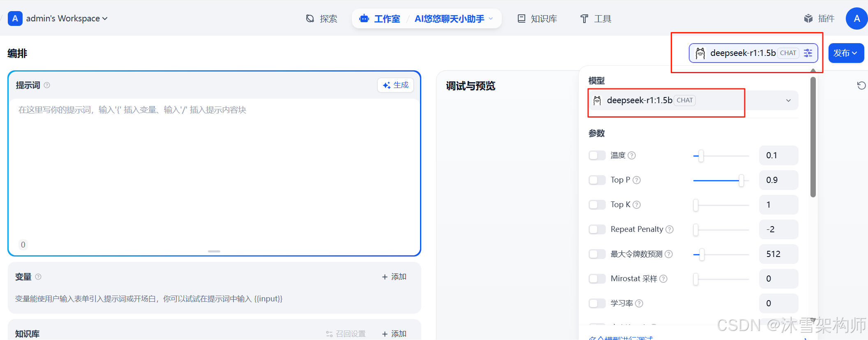Click the refresh icon in debug preview

coord(861,86)
